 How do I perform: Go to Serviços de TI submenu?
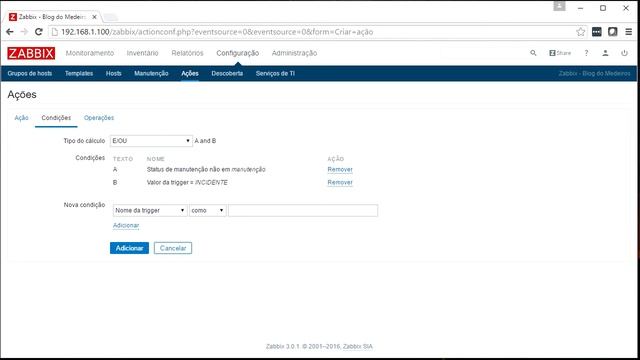[275, 73]
